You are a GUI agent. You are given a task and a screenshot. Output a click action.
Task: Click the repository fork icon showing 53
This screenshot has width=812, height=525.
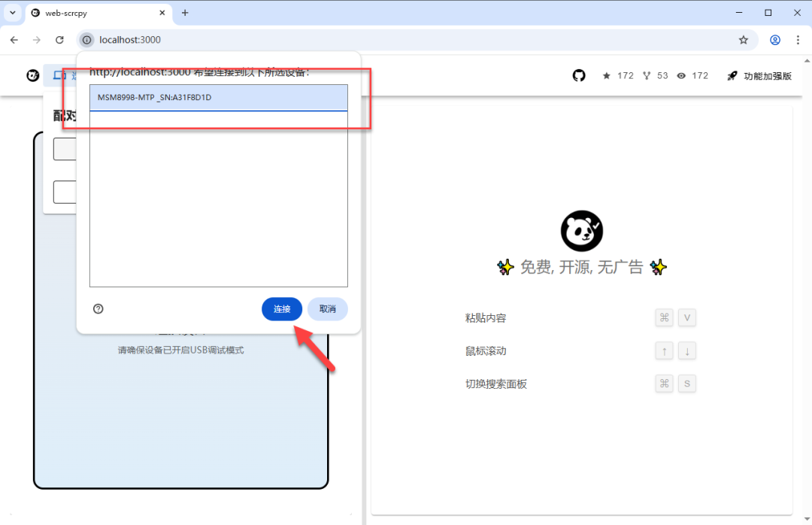click(645, 75)
